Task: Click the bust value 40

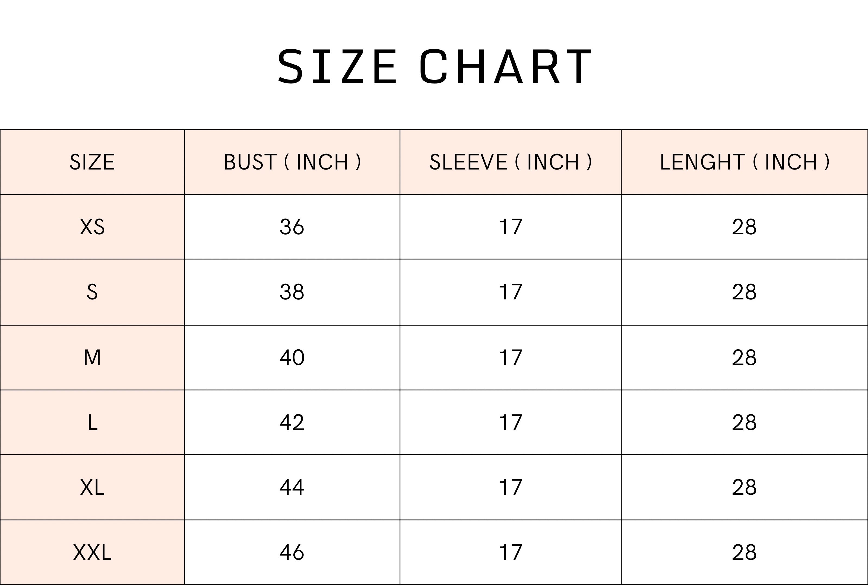Action: 292,357
